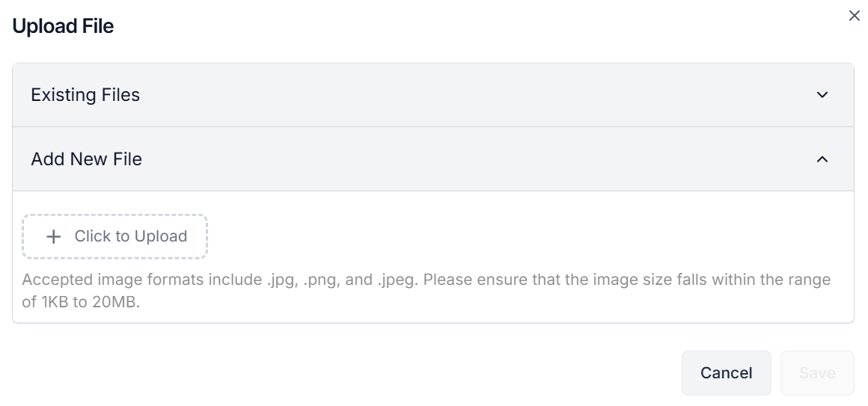Click the chevron beside Existing Files
Viewport: 868px width, 406px height.
click(822, 95)
